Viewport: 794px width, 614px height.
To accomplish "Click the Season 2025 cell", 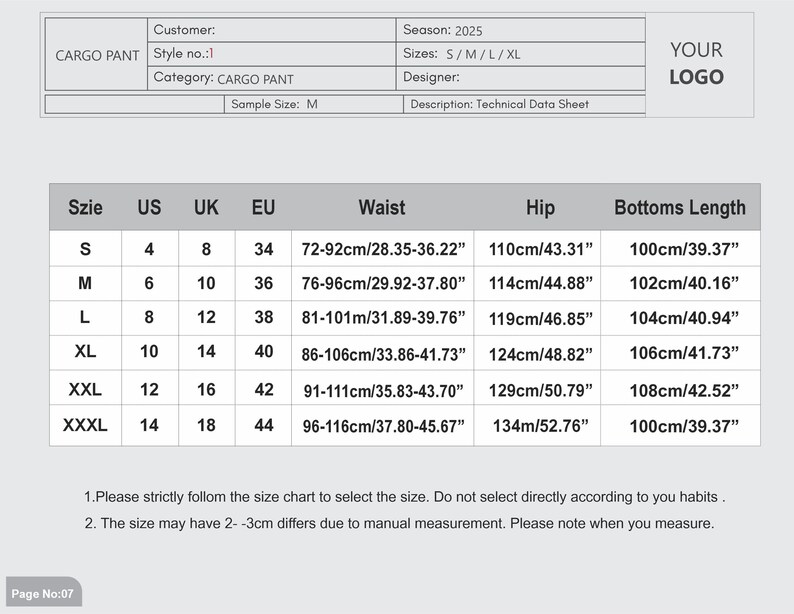I will [521, 30].
